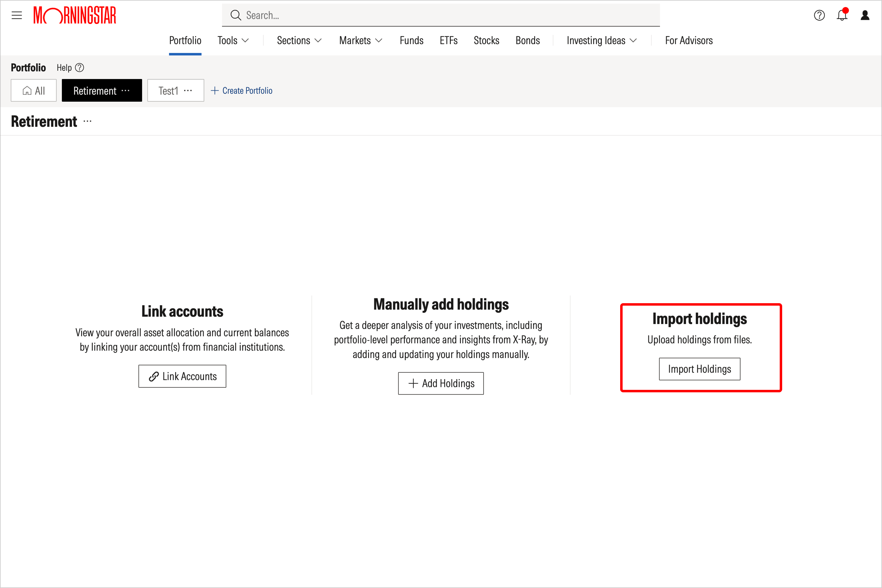
Task: Open the help question mark icon in header
Action: tap(820, 15)
